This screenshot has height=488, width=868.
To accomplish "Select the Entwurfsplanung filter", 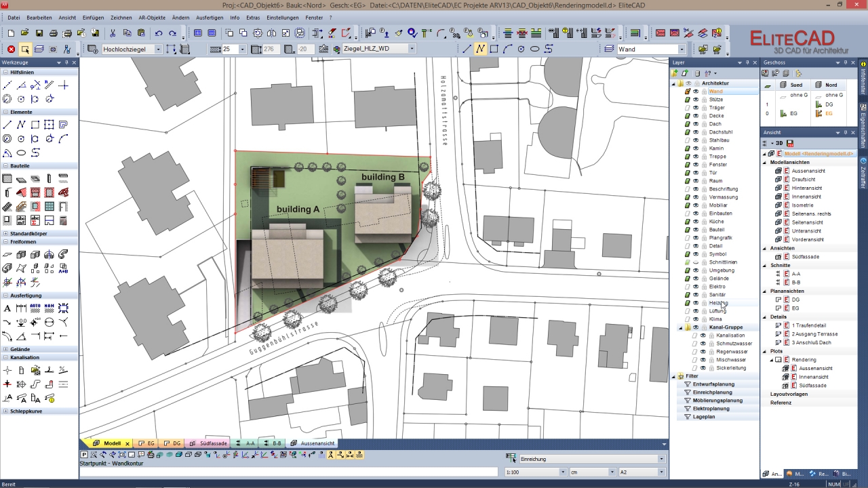I will [x=713, y=384].
